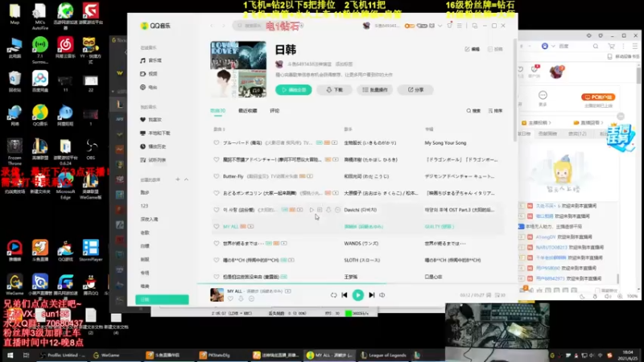
Task: Open the main menu hamburger in QQ Music
Action: click(459, 26)
